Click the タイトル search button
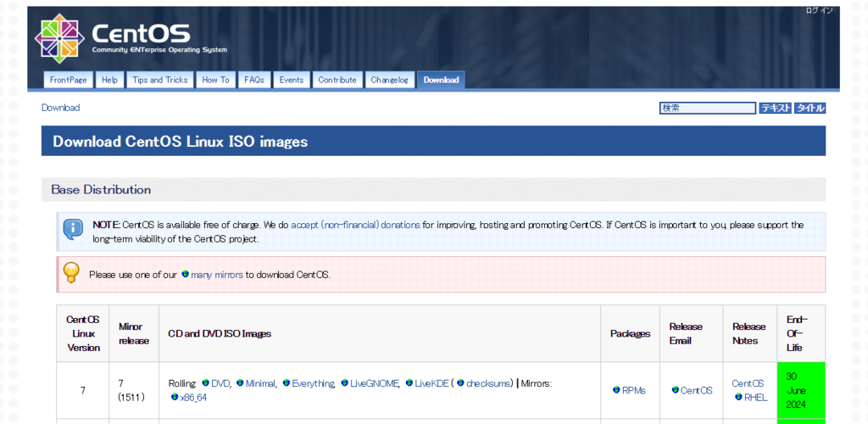The image size is (868, 424). [x=810, y=109]
